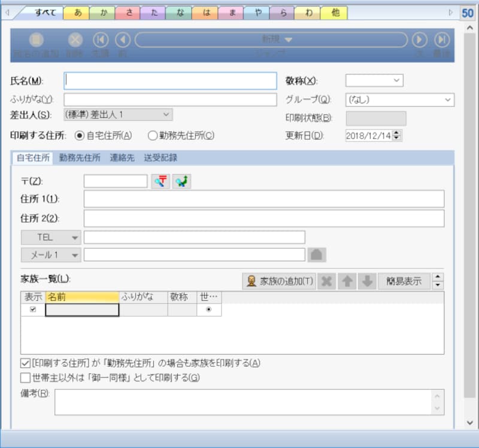Click the 宛名の追加 add-address icon
This screenshot has height=448, width=479.
click(36, 40)
